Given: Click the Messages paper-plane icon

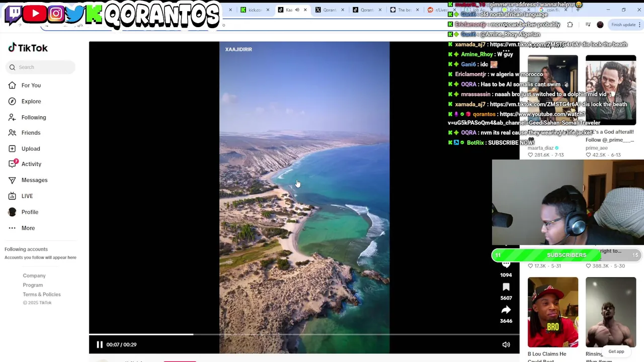Looking at the screenshot, I should click(12, 180).
